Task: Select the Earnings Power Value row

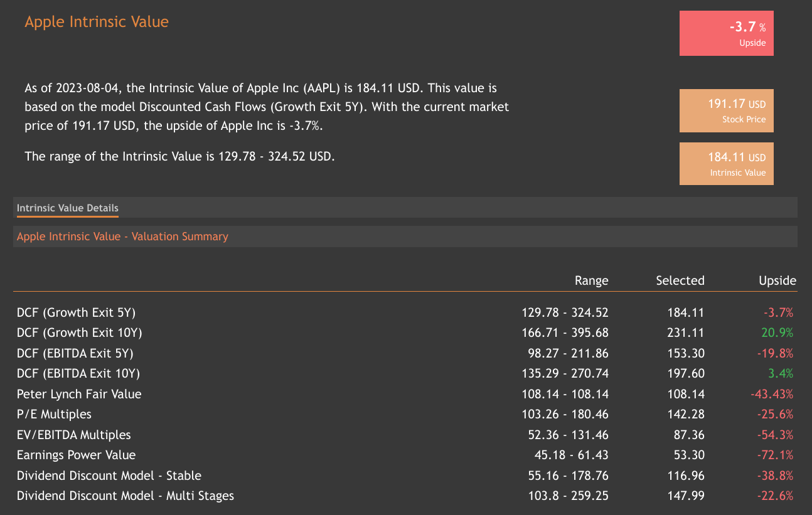Action: (76, 455)
